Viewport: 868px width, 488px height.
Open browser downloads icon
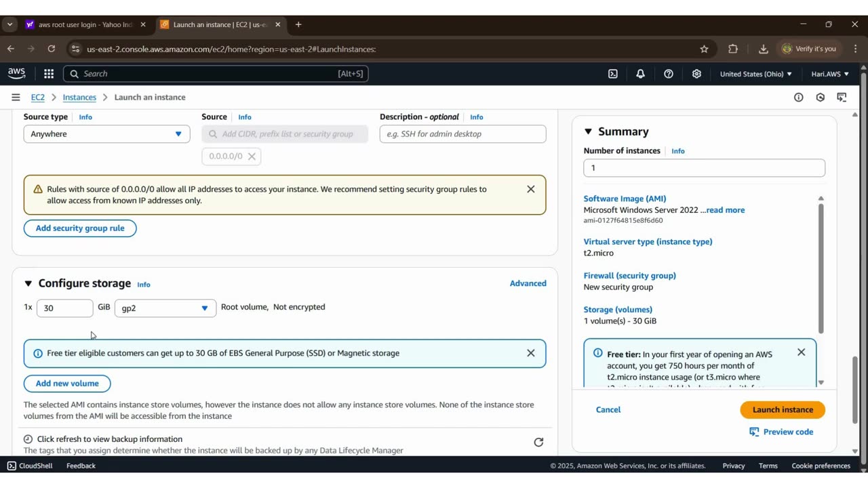[763, 49]
